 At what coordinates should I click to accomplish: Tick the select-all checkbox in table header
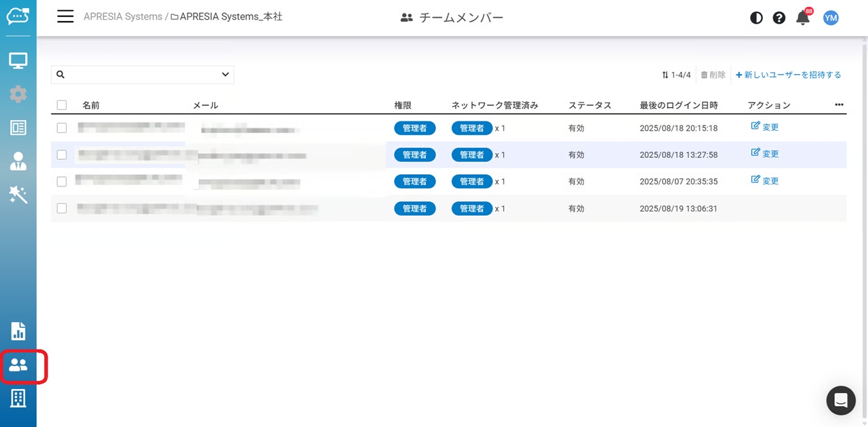coord(62,105)
